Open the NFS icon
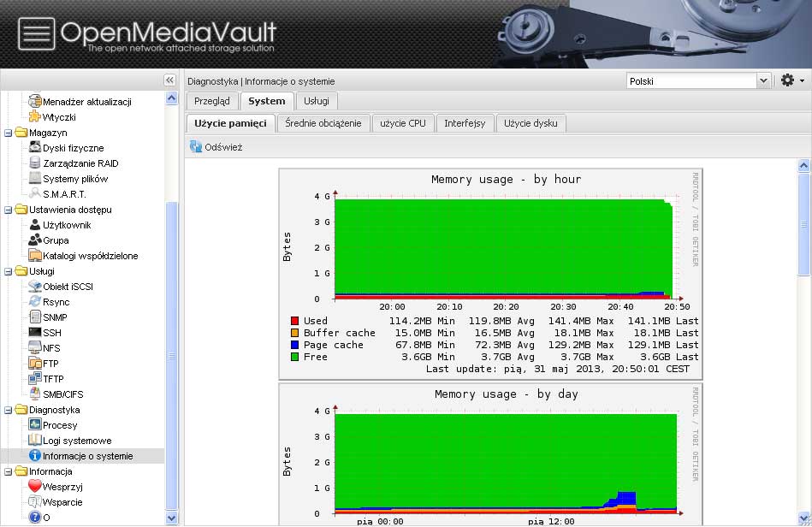Image resolution: width=812 pixels, height=527 pixels. click(35, 347)
